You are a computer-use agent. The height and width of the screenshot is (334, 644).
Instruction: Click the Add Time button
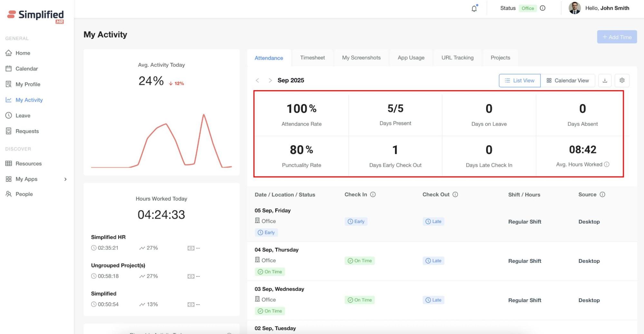tap(617, 37)
